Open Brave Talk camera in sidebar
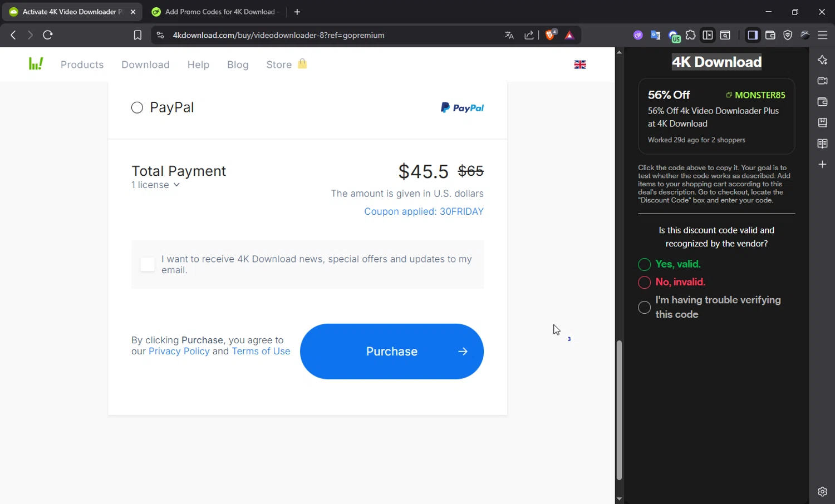 pos(822,81)
